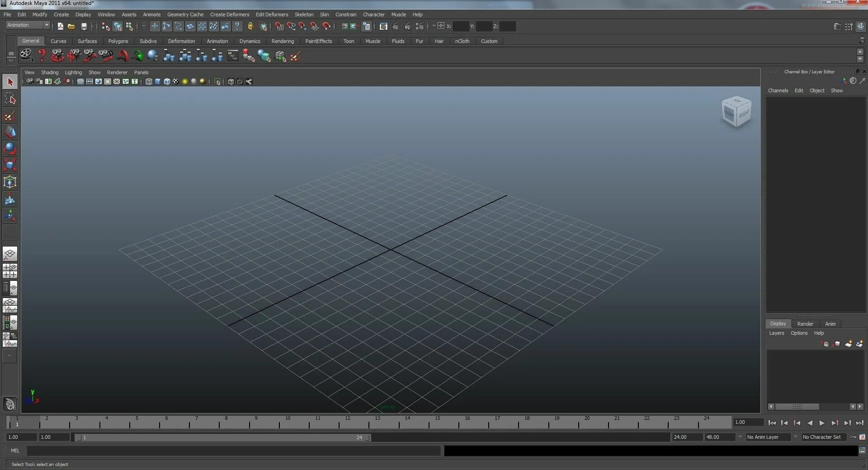Pick the Universal Manipulator tool
The image size is (868, 470).
coord(10,182)
